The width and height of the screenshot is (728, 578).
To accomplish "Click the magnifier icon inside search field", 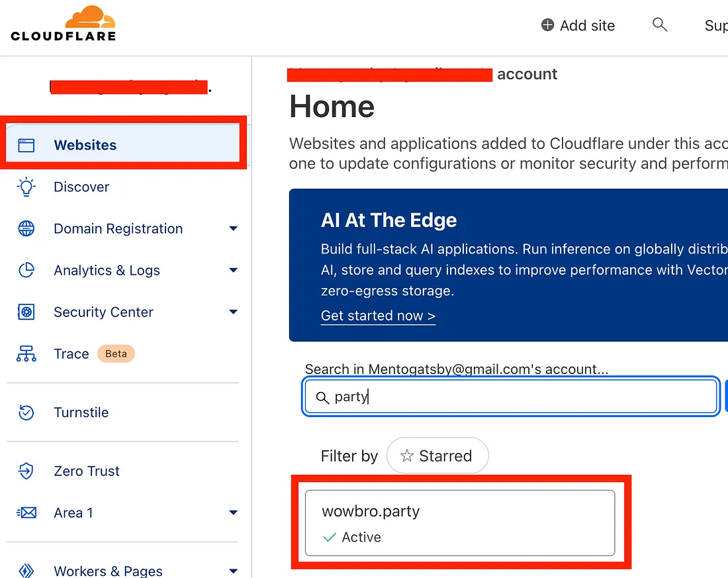I will pos(322,397).
